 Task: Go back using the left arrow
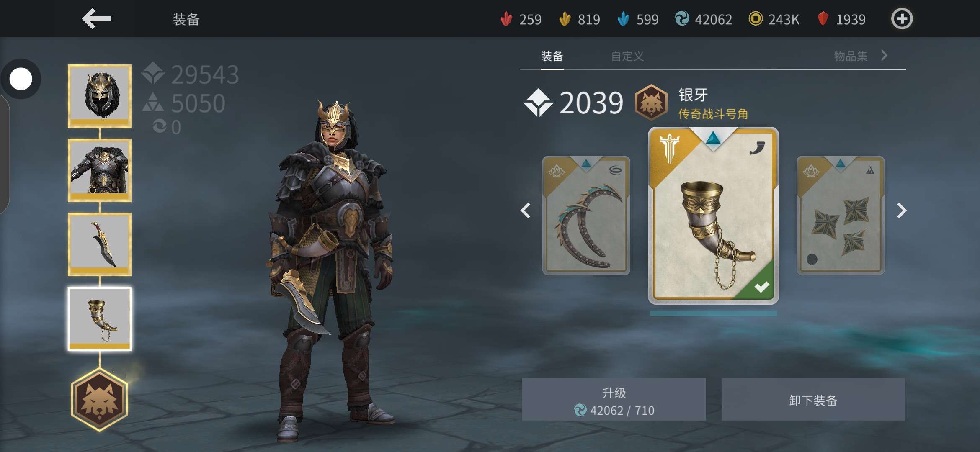pyautogui.click(x=96, y=19)
